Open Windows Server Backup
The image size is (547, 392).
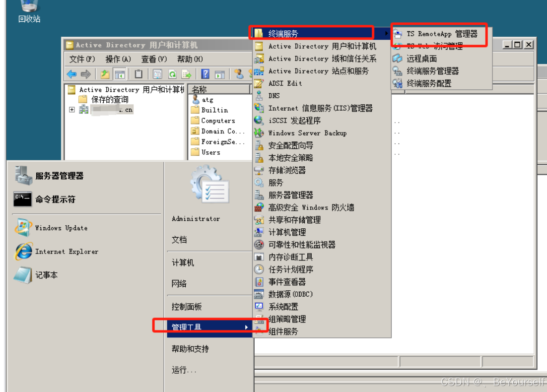[x=321, y=133]
